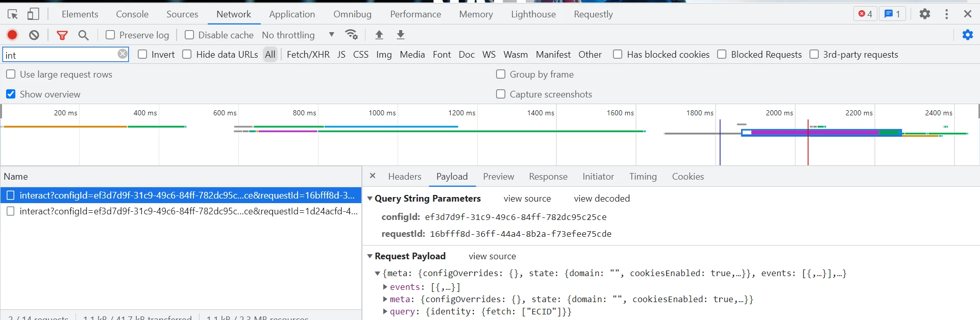Screen dimensions: 980x320
Task: Filter requests by Fetch/XHR
Action: [x=308, y=54]
